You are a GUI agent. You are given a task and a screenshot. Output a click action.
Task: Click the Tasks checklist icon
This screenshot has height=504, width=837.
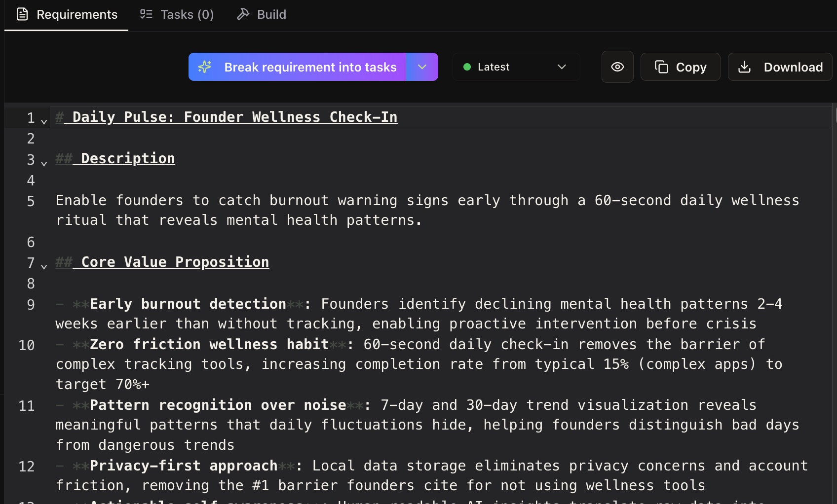tap(146, 14)
